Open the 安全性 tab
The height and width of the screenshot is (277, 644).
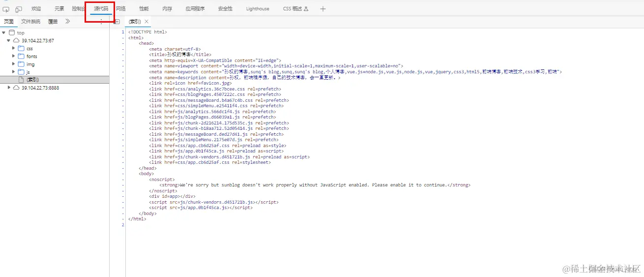[225, 9]
